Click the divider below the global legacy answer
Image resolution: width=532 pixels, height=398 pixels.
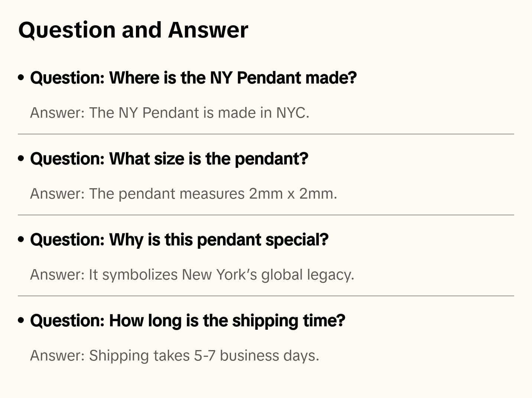266,296
